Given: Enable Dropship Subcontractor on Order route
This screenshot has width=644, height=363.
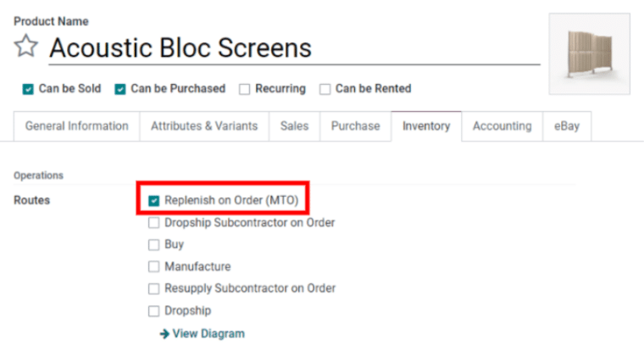Looking at the screenshot, I should click(x=153, y=223).
